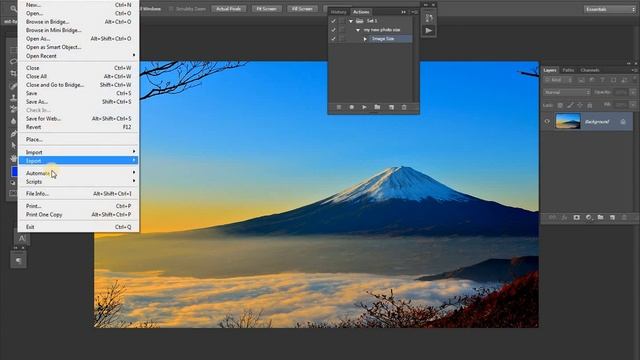Delete selected action with trash icon
Viewport: 640px width, 360px height.
404,107
